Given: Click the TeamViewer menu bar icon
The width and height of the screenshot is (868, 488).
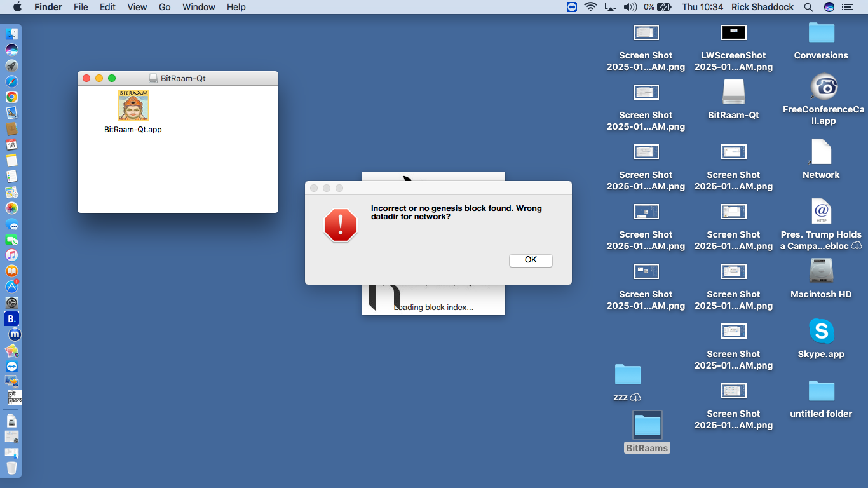Looking at the screenshot, I should tap(573, 7).
